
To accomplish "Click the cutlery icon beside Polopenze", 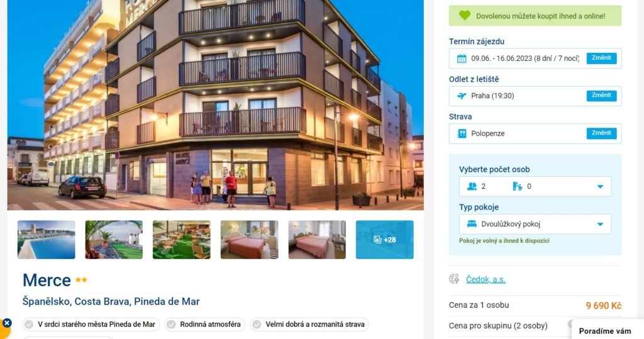I will [x=462, y=133].
